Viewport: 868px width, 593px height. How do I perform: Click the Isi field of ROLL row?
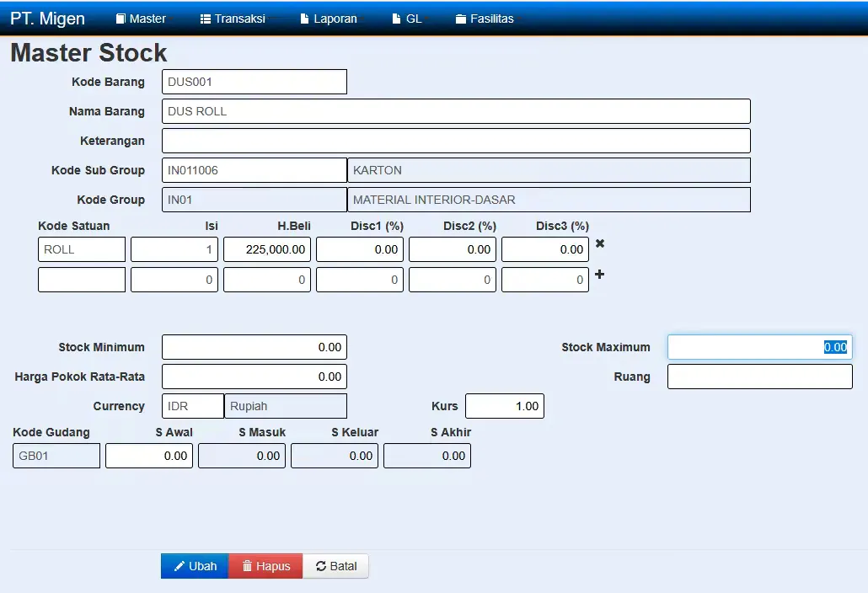[x=174, y=249]
